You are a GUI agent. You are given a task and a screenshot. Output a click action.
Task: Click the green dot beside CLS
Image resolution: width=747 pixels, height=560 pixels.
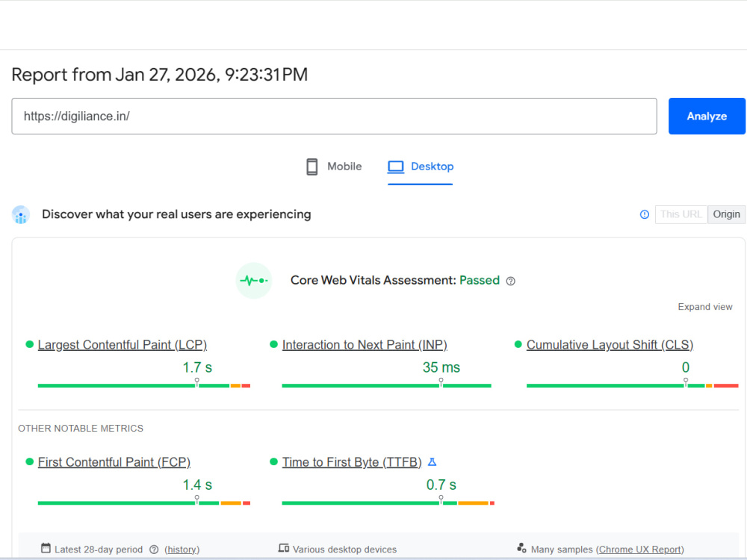pos(518,344)
